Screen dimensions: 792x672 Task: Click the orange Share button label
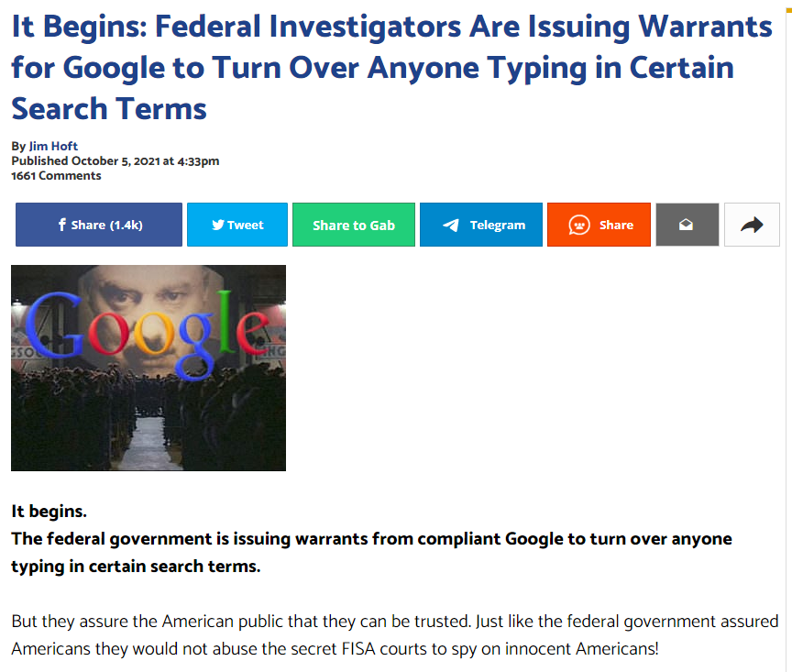pos(616,225)
